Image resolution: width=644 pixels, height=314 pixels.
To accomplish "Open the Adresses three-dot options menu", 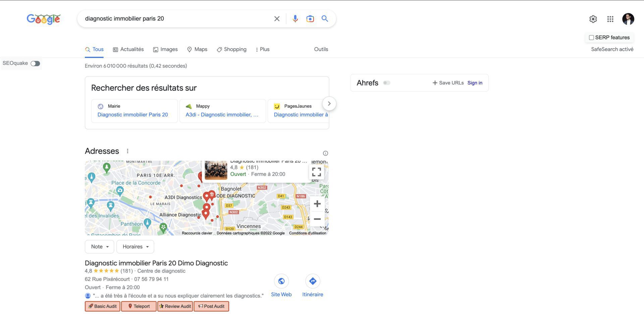I will pyautogui.click(x=127, y=151).
